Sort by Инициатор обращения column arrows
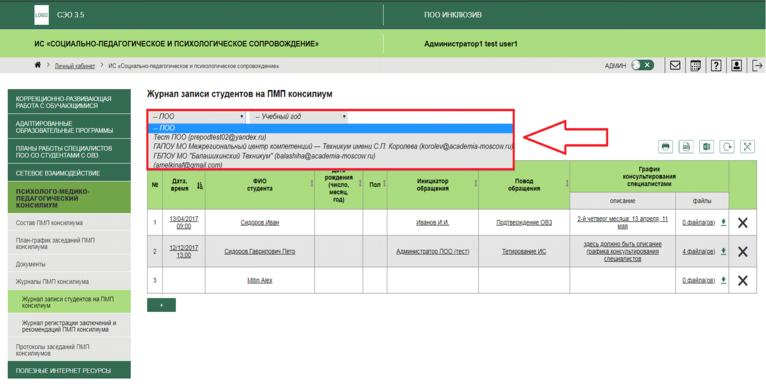Screen dimensions: 766x384 pos(475,183)
